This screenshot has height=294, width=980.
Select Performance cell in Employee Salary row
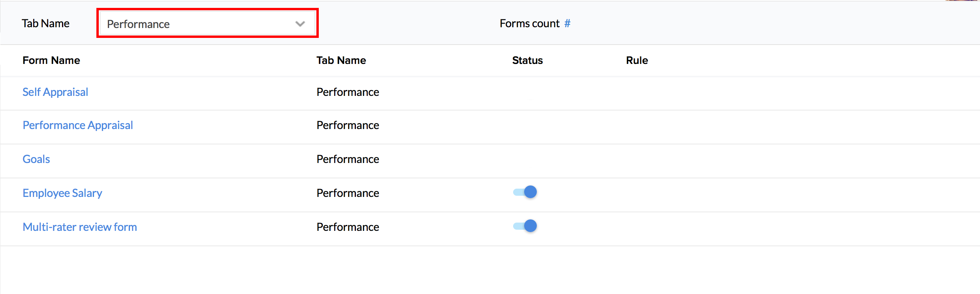[348, 193]
